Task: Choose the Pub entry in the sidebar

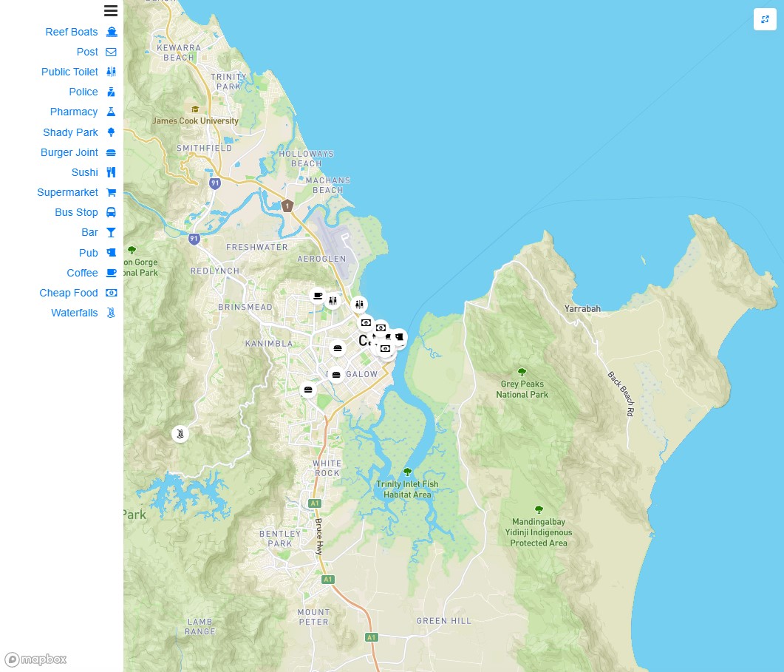Action: (x=89, y=253)
